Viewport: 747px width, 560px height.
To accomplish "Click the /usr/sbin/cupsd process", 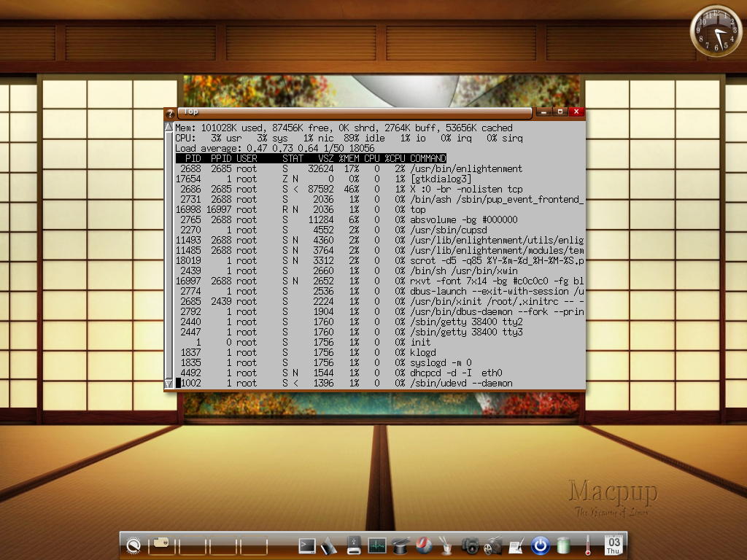I will [x=449, y=230].
